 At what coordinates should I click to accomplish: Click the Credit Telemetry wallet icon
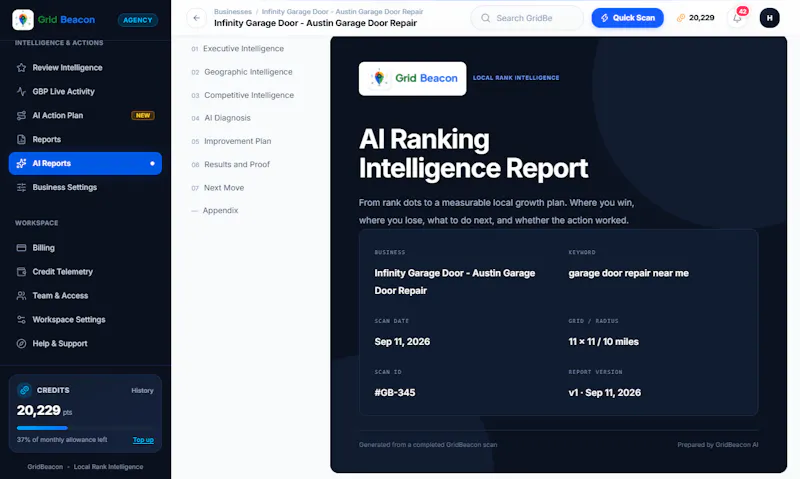coord(21,271)
